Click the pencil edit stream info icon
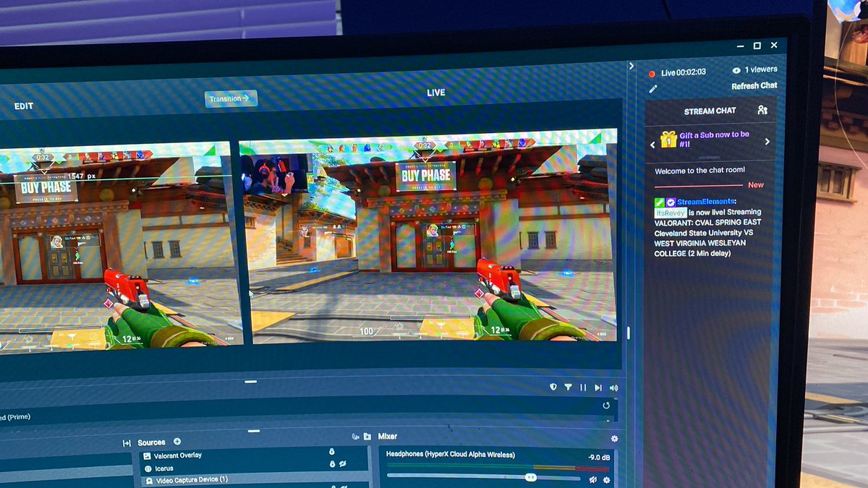This screenshot has height=488, width=868. pyautogui.click(x=653, y=88)
